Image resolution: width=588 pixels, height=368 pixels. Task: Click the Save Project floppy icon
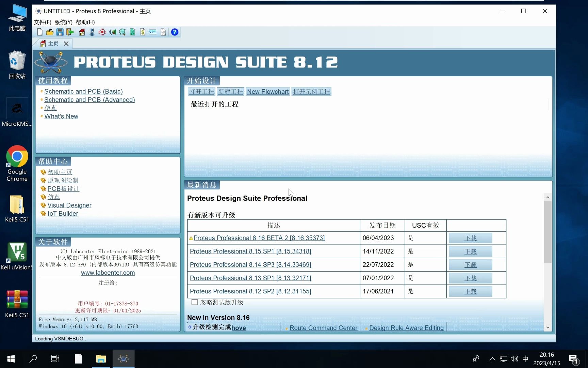point(60,32)
